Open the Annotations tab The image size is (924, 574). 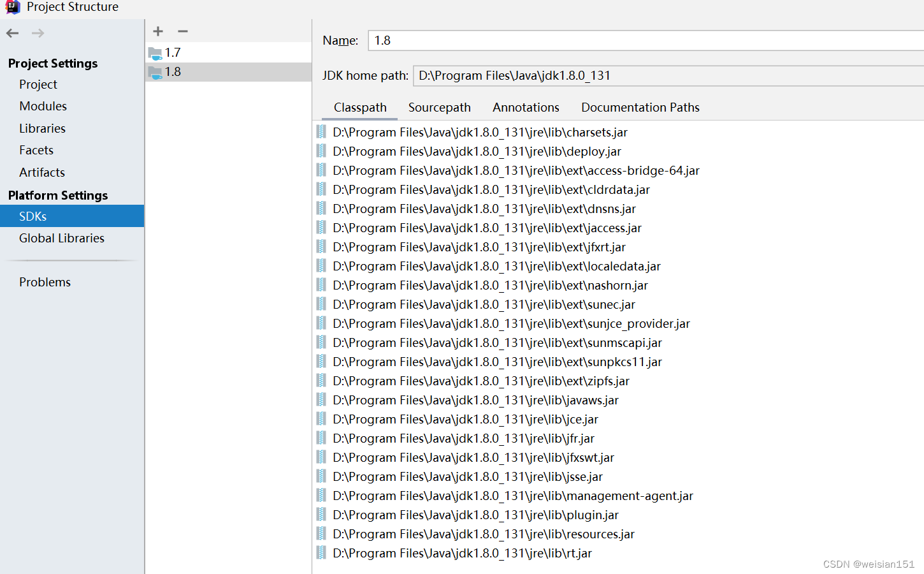click(526, 107)
